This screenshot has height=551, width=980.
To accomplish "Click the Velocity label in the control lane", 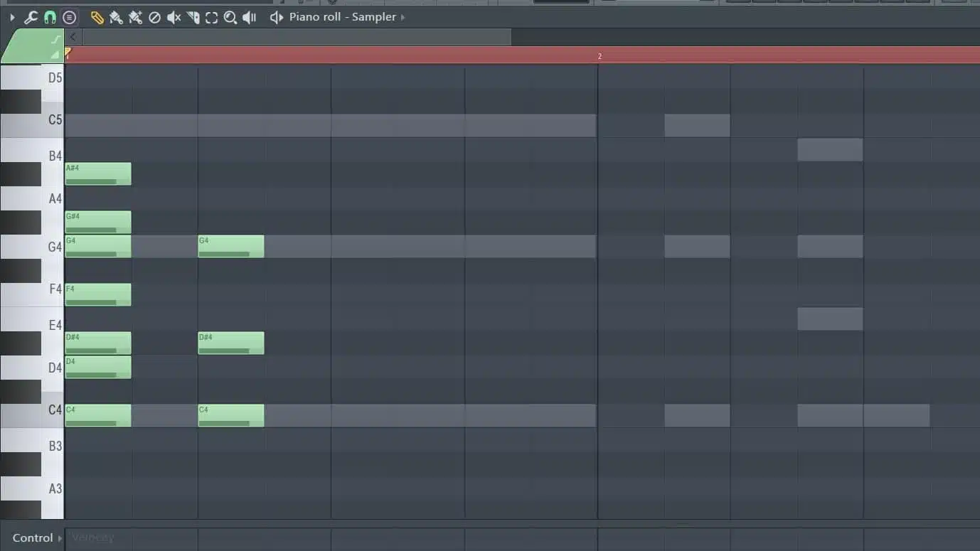I will click(92, 538).
